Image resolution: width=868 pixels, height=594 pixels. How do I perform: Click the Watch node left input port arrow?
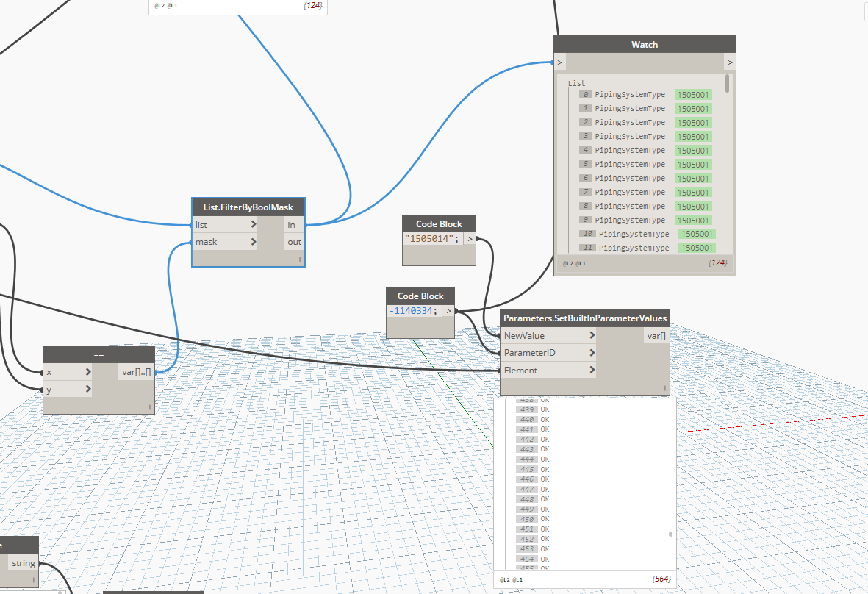coord(559,62)
